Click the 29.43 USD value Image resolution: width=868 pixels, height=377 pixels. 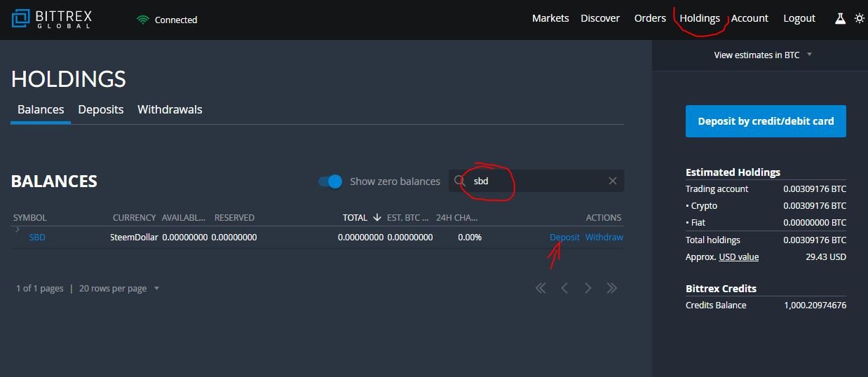(826, 257)
